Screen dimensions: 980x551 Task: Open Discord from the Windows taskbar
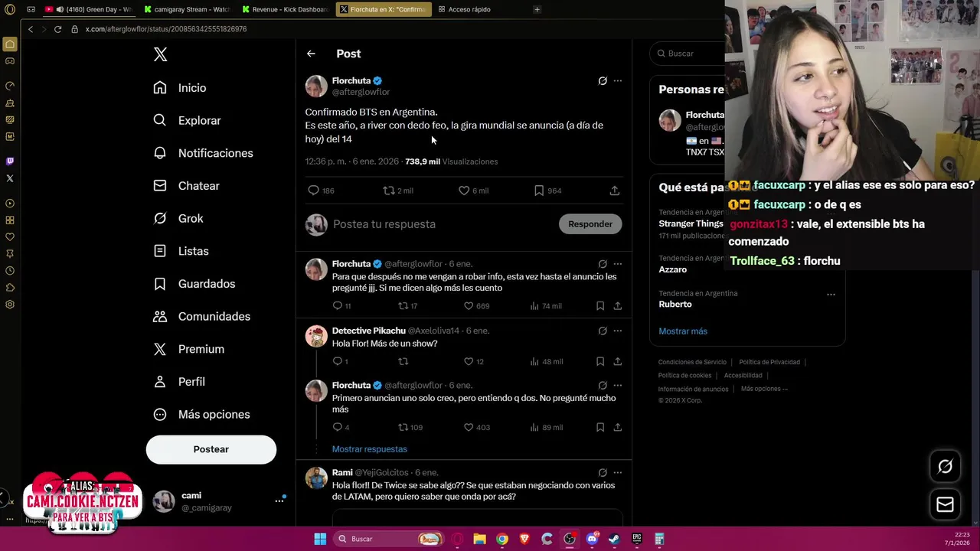tap(592, 539)
